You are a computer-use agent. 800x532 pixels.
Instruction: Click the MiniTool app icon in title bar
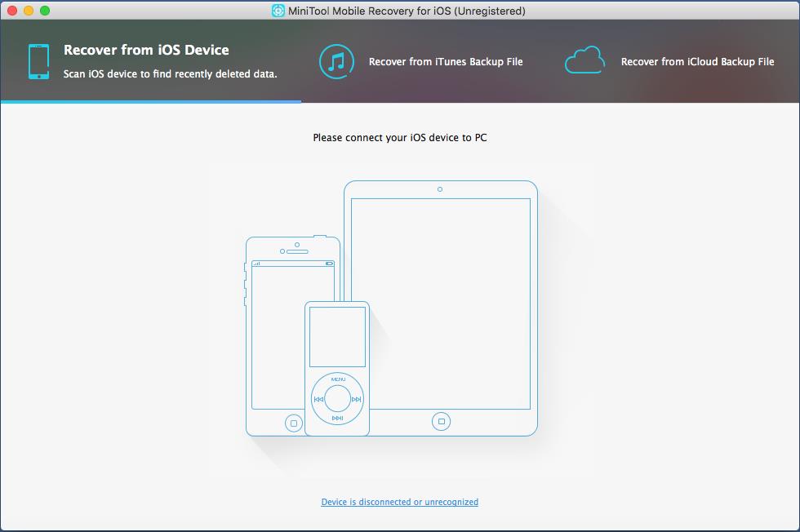tap(278, 11)
